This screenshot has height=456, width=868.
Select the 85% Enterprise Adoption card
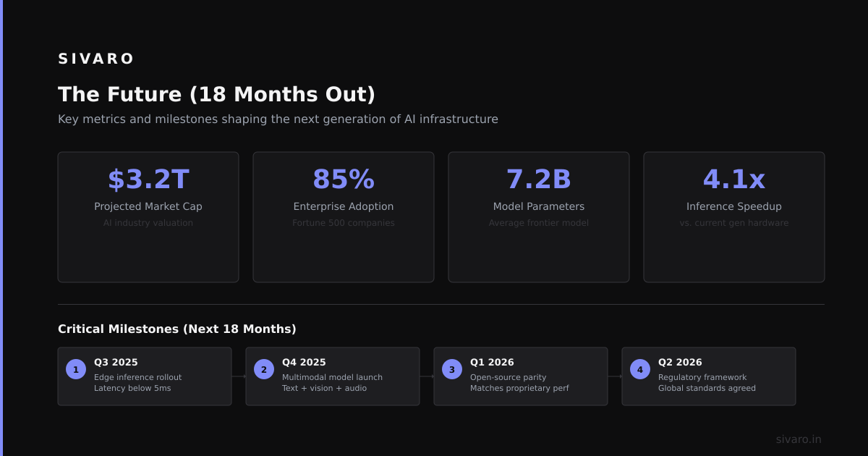(344, 217)
